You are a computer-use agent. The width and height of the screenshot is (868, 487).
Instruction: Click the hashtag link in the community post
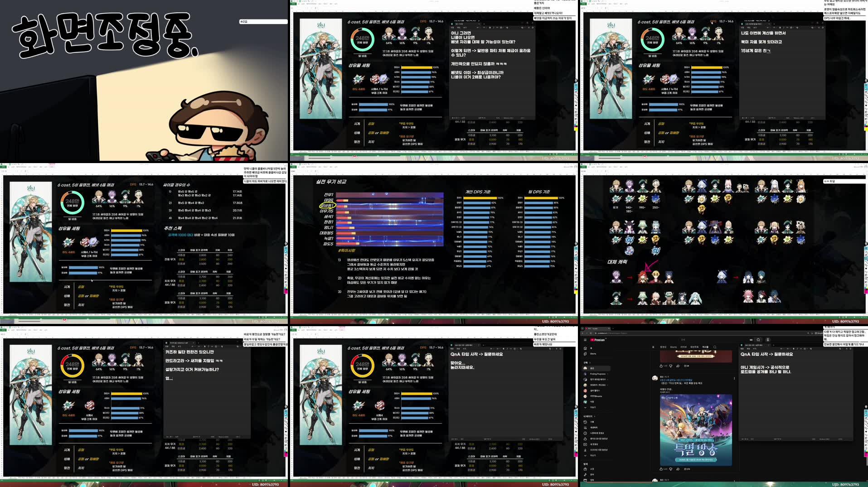(670, 380)
